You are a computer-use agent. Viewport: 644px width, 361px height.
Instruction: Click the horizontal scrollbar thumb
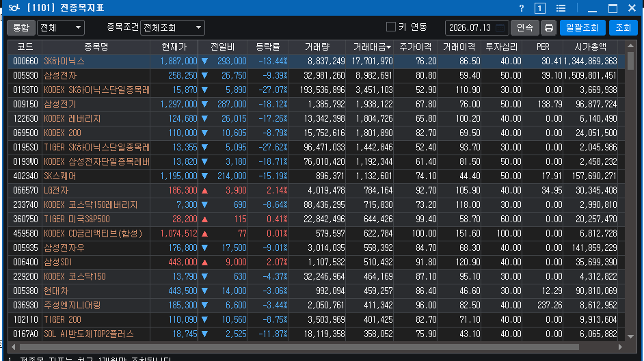coord(299,347)
